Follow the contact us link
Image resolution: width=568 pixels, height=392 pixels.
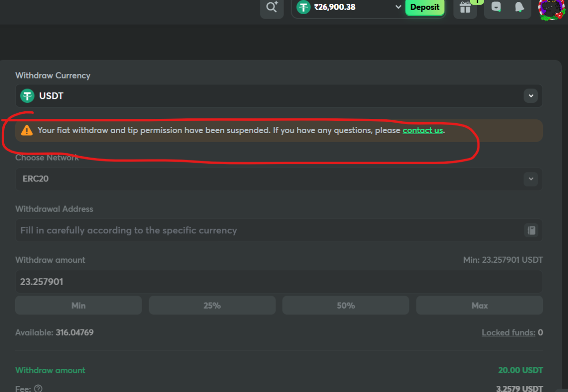(x=423, y=130)
